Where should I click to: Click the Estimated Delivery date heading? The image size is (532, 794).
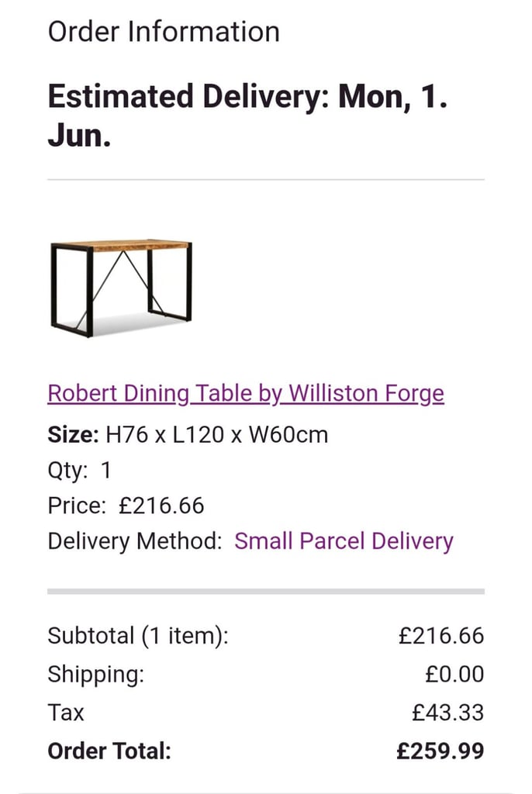(247, 116)
